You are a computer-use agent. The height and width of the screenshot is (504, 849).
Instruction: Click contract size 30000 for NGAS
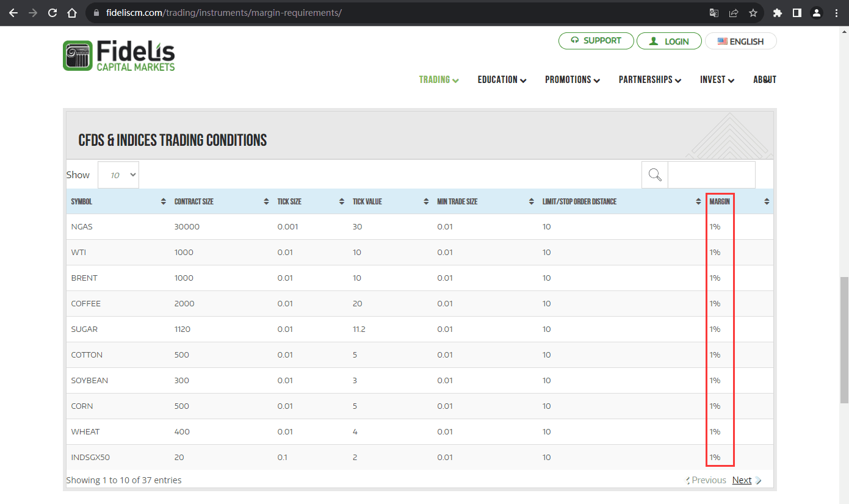click(x=187, y=227)
